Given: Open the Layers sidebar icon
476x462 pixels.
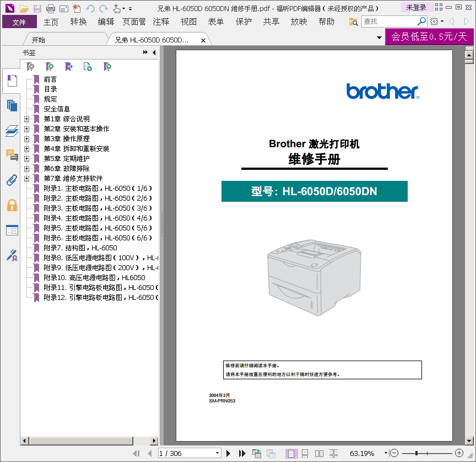Looking at the screenshot, I should click(12, 131).
